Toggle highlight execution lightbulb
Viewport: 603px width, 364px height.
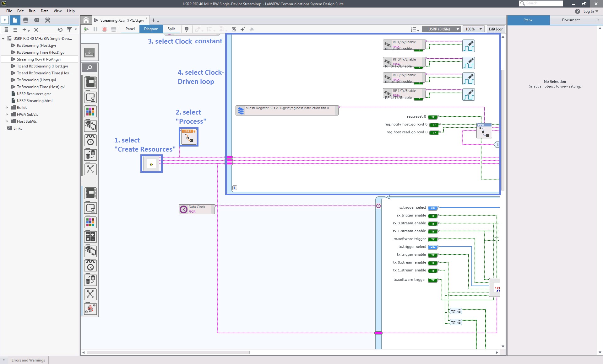tap(187, 29)
